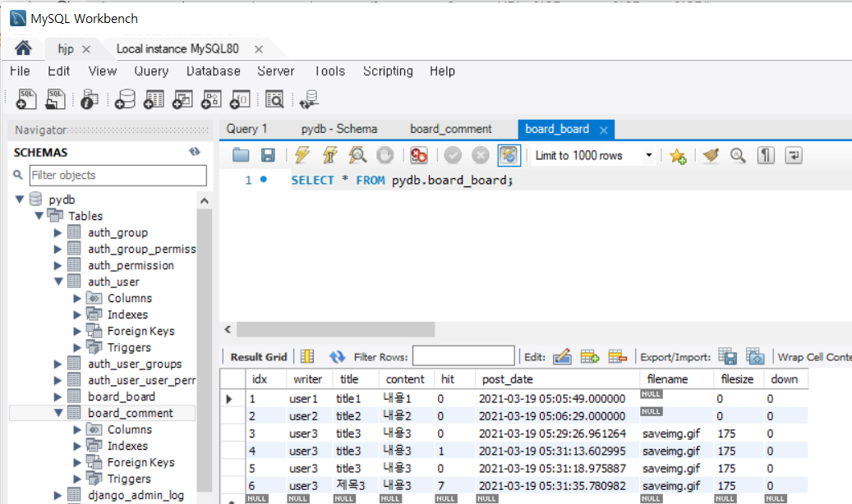Stop query execution hand icon

point(385,155)
